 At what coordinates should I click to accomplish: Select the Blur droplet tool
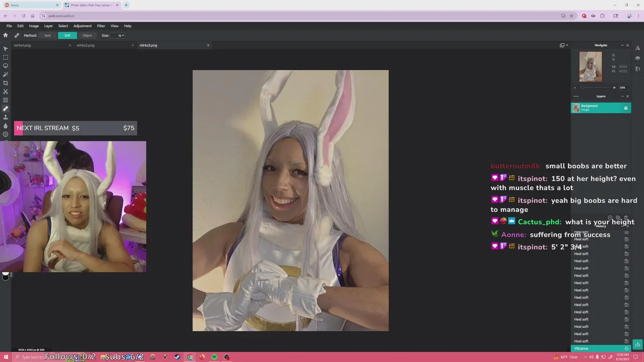pos(6,126)
